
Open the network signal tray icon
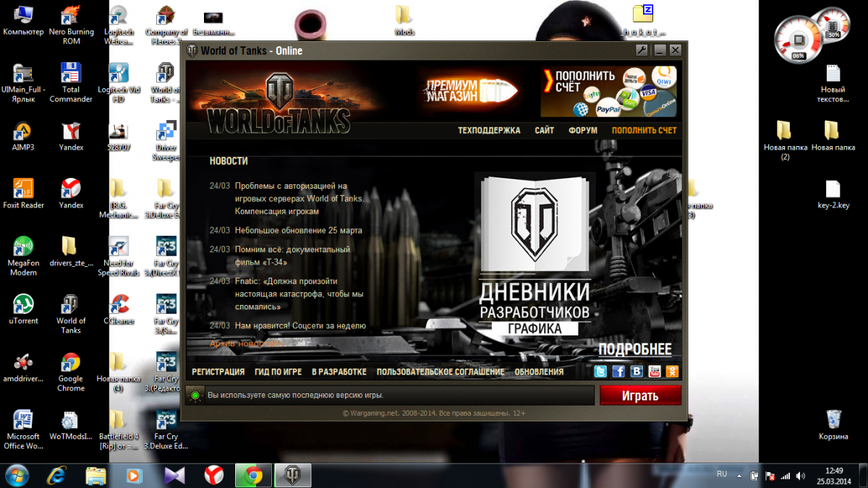785,476
